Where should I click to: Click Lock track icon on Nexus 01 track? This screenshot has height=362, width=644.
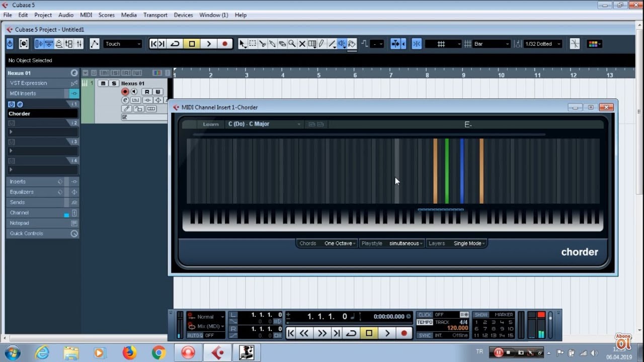[139, 109]
